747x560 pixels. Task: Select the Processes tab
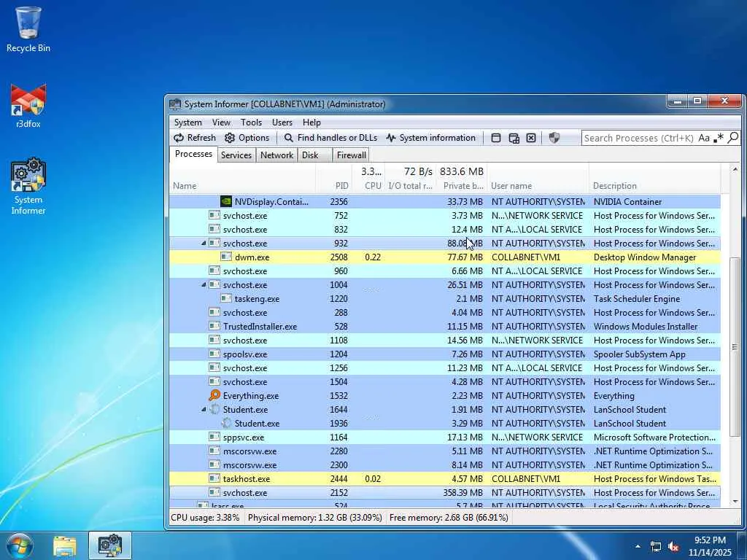tap(193, 154)
